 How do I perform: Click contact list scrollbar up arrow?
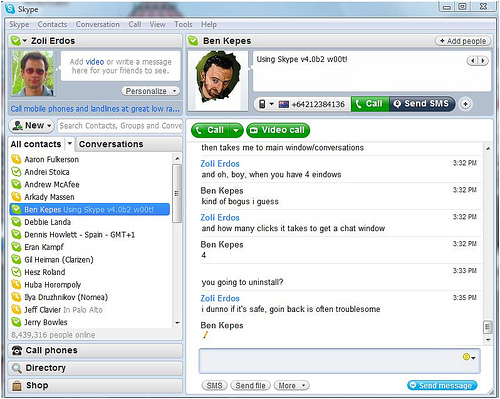[177, 158]
